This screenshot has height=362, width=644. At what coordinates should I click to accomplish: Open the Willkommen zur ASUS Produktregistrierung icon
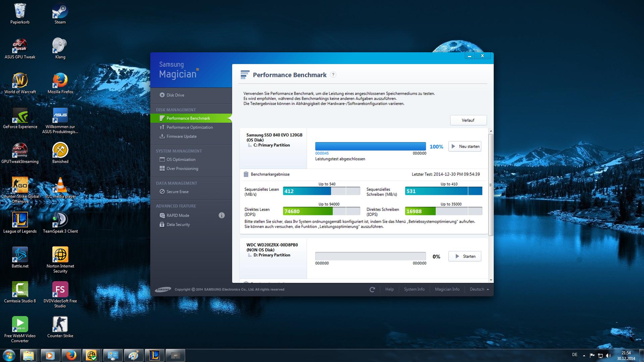(60, 120)
